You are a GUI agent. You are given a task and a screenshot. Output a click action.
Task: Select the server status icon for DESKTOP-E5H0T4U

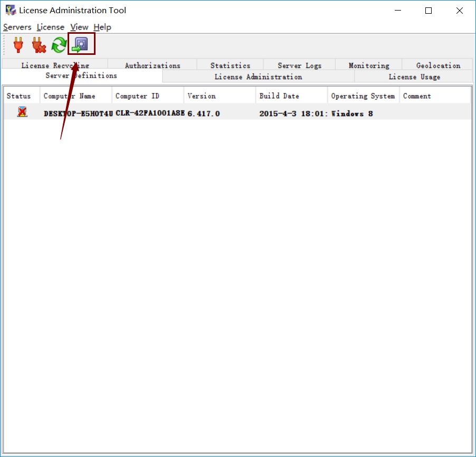click(22, 112)
